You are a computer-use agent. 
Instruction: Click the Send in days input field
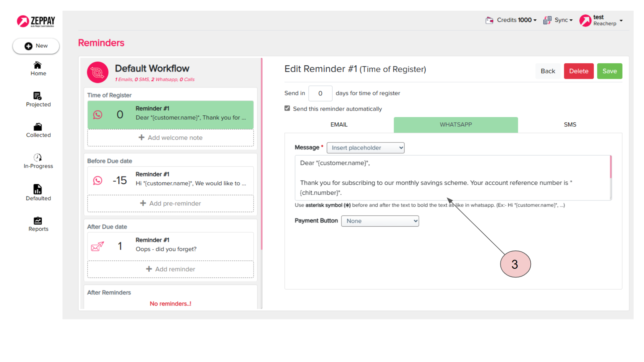(x=320, y=94)
